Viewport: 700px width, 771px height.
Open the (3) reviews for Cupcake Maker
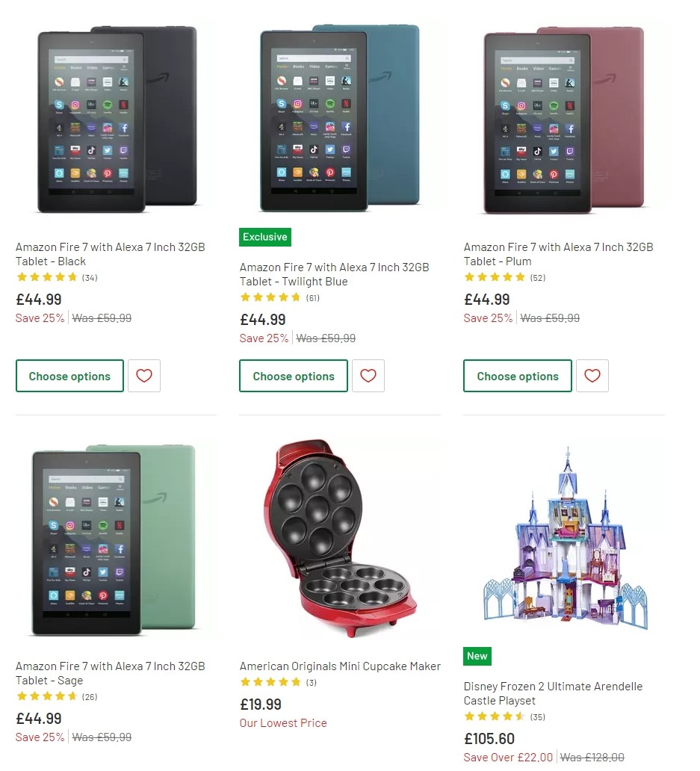click(x=312, y=682)
